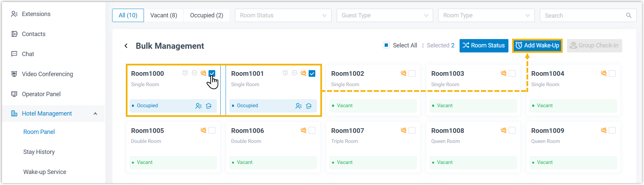Click into the Search field
644x185 pixels.
click(x=582, y=15)
